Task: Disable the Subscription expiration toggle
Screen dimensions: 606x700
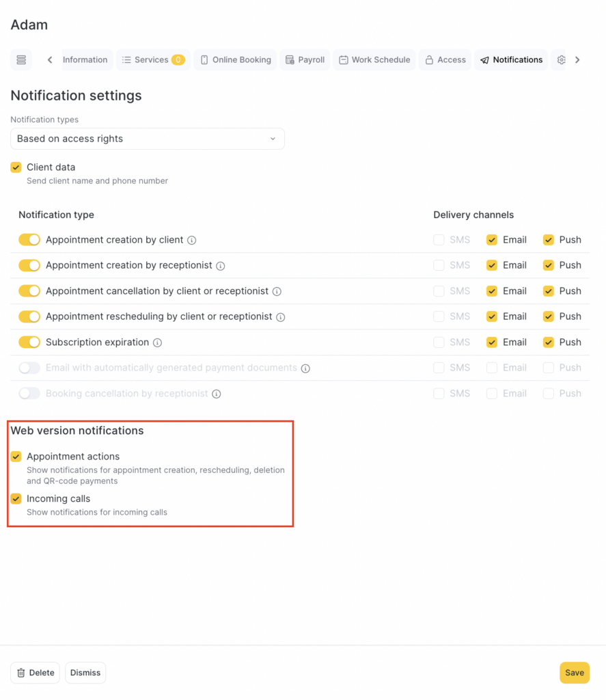Action: pyautogui.click(x=29, y=342)
